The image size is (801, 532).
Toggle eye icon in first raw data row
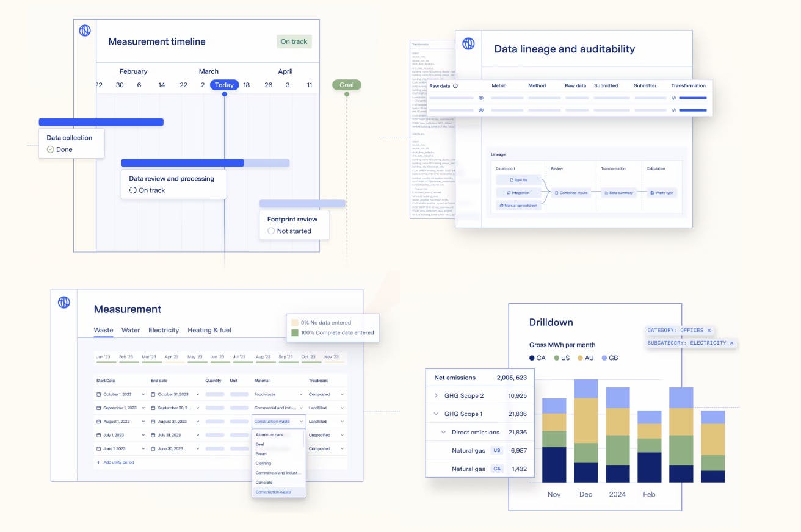(481, 98)
